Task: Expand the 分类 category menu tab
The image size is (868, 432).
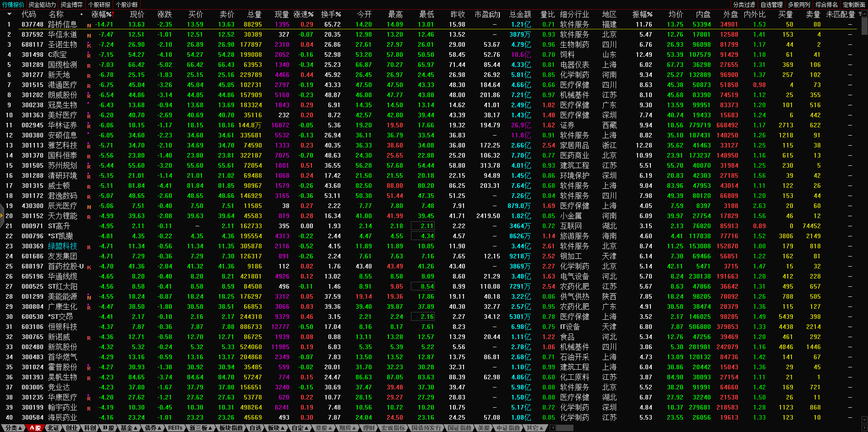Action: [13, 428]
